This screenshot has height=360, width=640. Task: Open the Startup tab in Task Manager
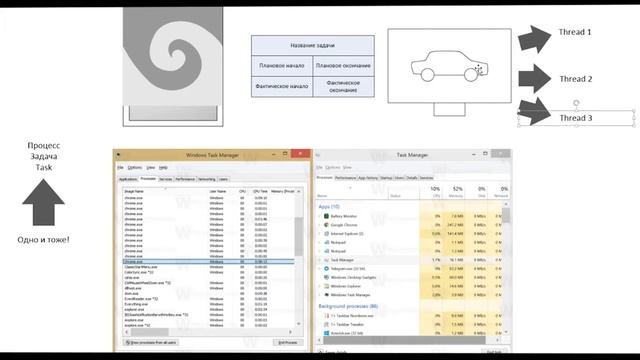coord(386,178)
